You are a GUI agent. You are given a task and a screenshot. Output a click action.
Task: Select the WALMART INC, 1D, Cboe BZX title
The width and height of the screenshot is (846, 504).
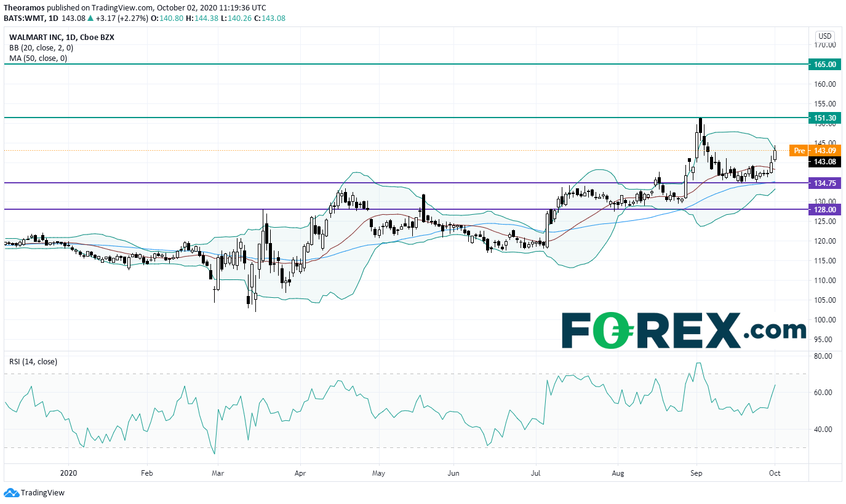(x=62, y=37)
